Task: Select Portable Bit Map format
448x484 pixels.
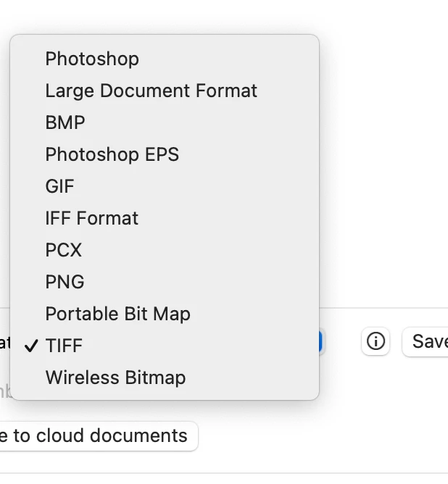Action: click(x=117, y=314)
